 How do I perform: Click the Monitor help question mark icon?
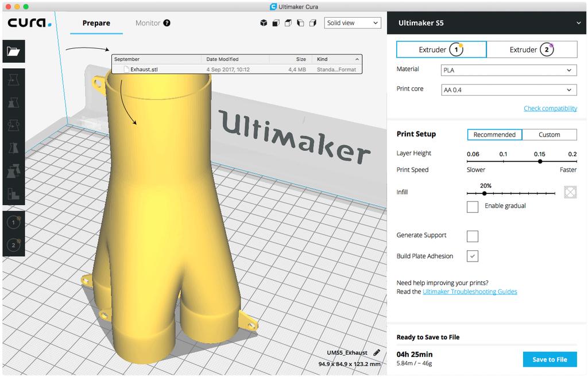167,23
